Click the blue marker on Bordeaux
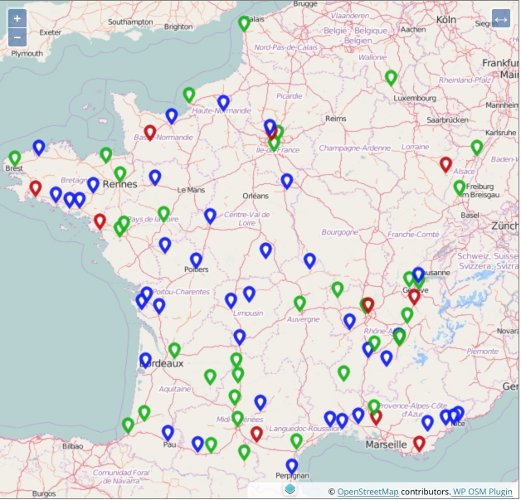 (x=145, y=360)
